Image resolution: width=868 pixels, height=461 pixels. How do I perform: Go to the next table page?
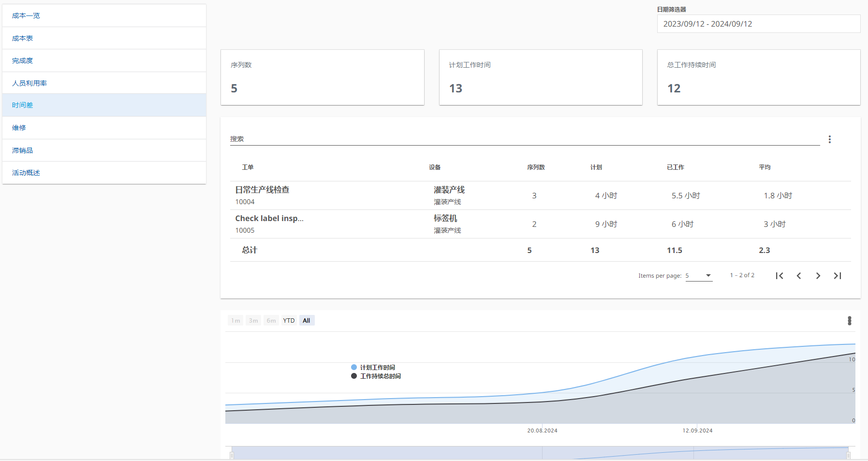coord(818,276)
